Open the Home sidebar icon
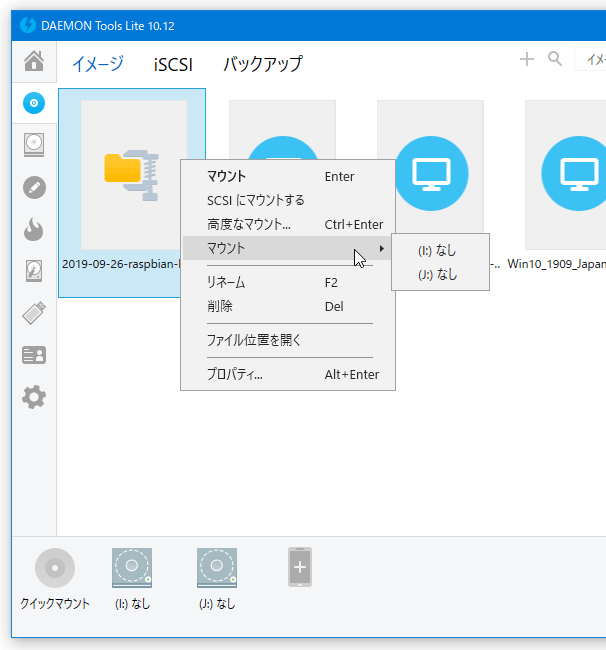606x650 pixels. tap(34, 61)
